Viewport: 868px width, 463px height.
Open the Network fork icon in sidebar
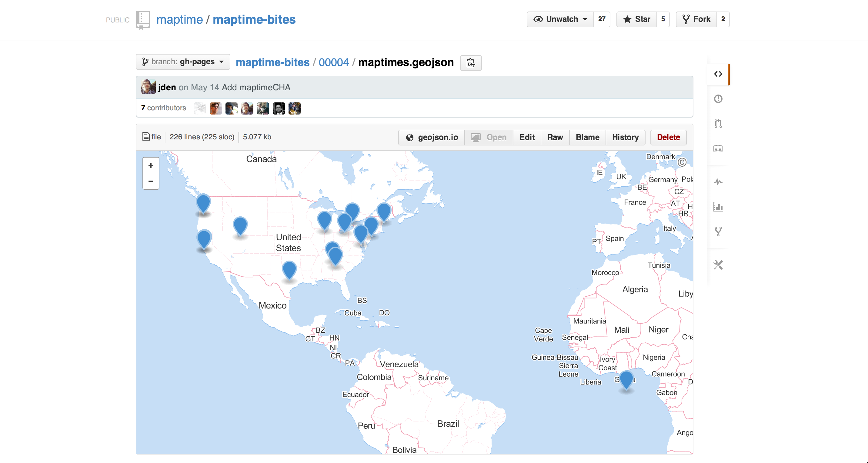pyautogui.click(x=718, y=232)
